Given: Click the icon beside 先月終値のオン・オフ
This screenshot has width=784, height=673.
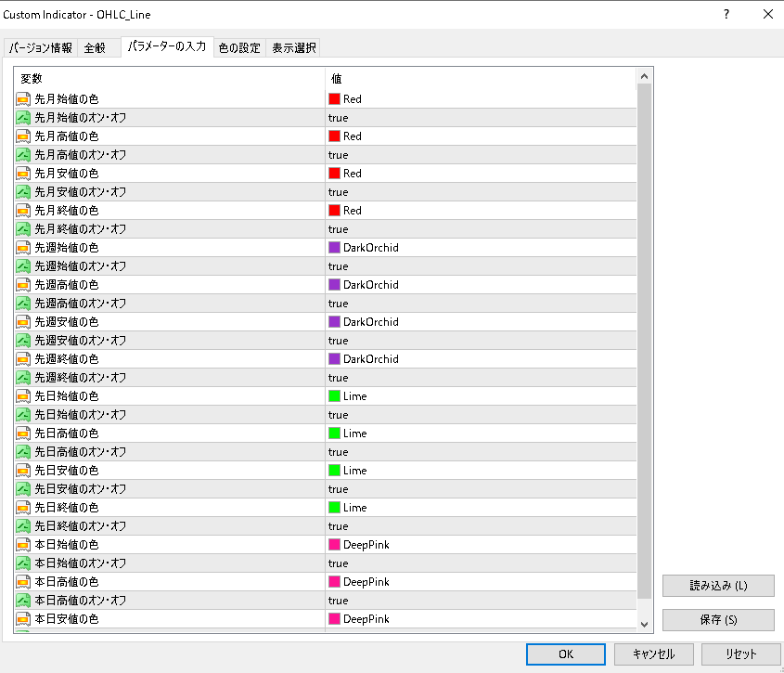Looking at the screenshot, I should [23, 228].
